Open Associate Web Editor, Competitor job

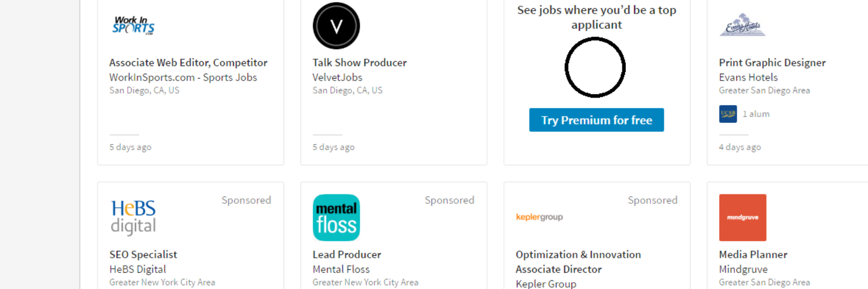[188, 63]
